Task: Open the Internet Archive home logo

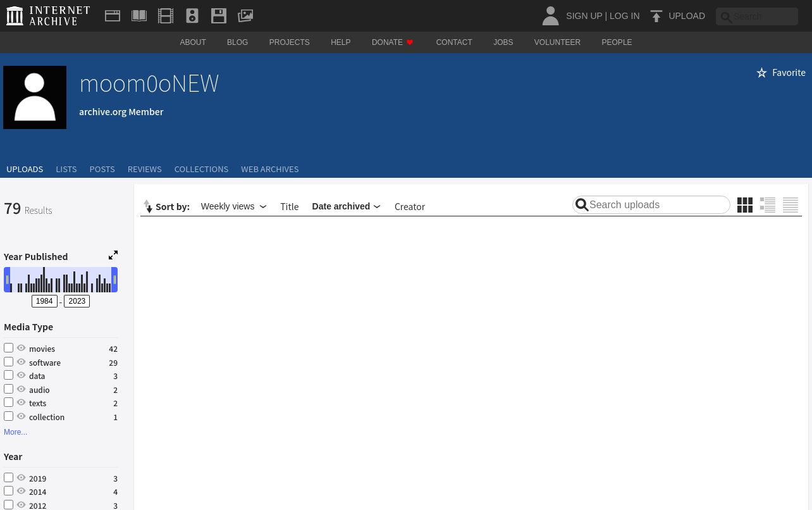Action: click(48, 16)
